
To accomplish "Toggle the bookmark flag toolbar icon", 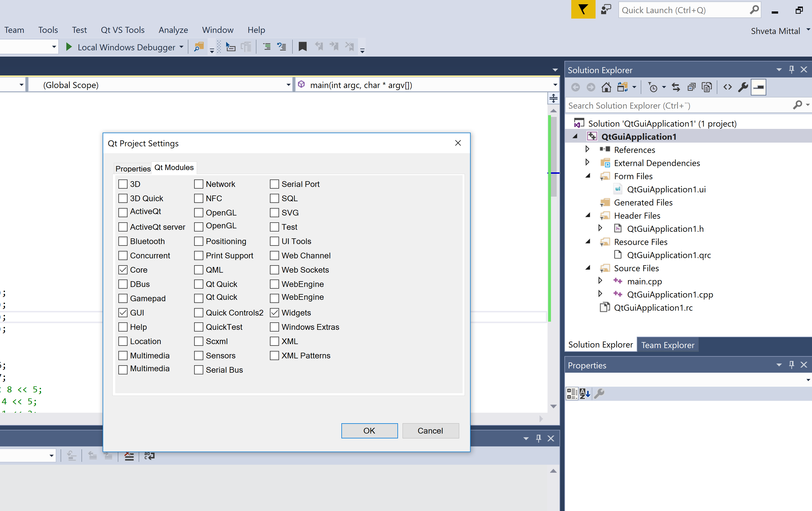I will [x=302, y=47].
